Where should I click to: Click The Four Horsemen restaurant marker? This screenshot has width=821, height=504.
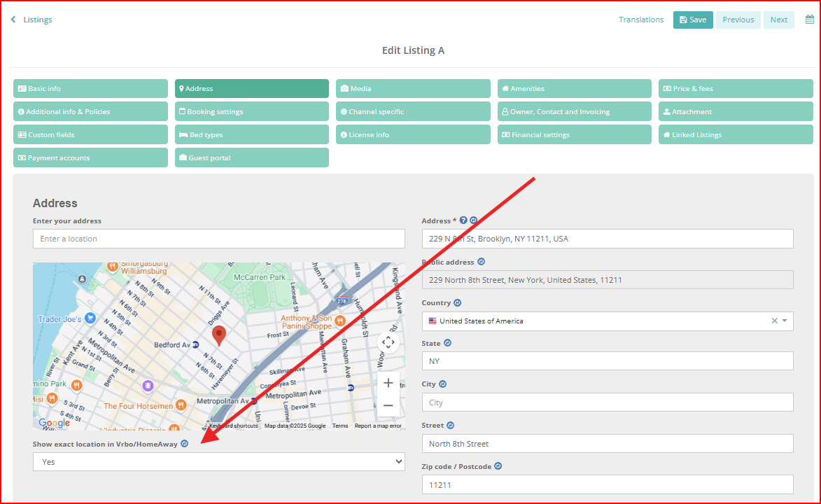coord(181,405)
